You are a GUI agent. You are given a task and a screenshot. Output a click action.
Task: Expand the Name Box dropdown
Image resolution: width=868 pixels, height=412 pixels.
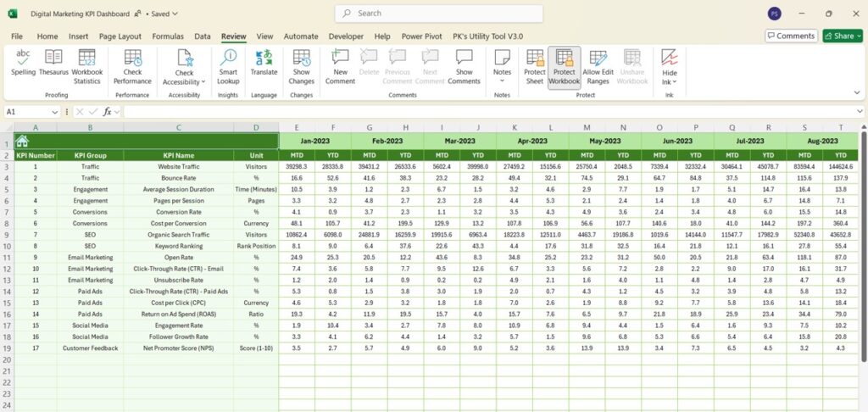click(x=54, y=112)
